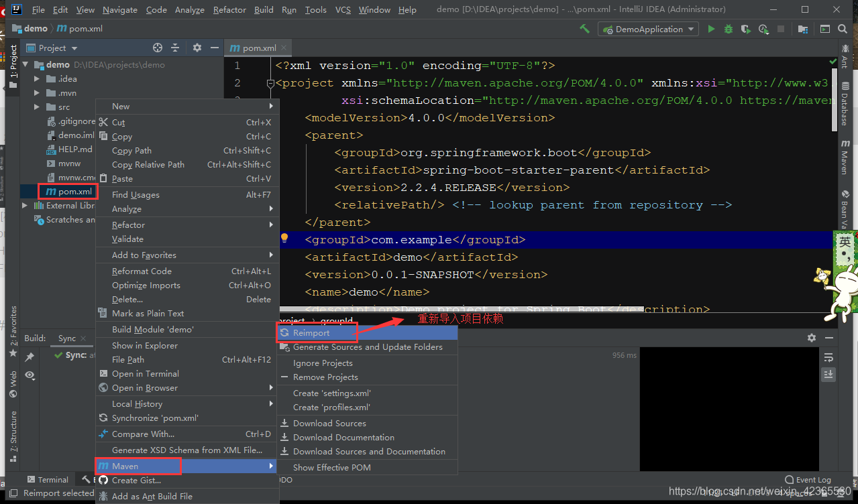Viewport: 858px width, 504px height.
Task: Open the Maven side tool window
Action: 845,157
